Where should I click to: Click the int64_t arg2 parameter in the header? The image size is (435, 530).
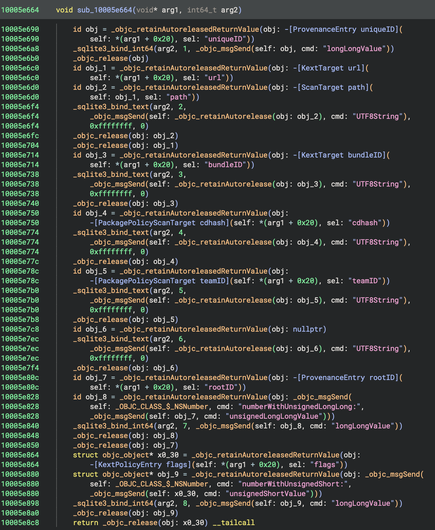click(x=212, y=10)
